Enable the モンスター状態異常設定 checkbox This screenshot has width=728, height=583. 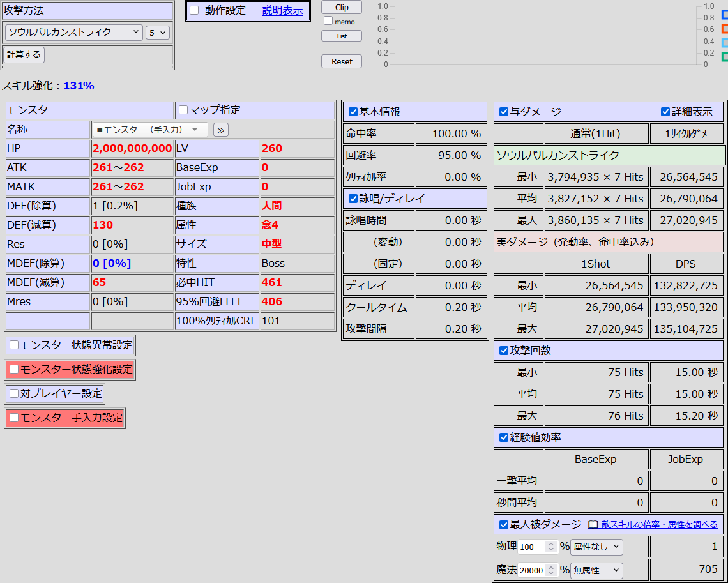click(x=15, y=345)
